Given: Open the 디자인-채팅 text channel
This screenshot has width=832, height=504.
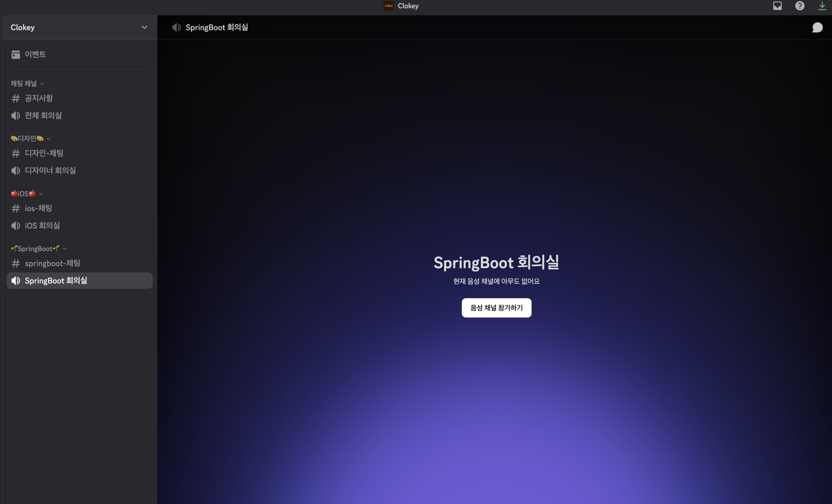Looking at the screenshot, I should point(44,153).
